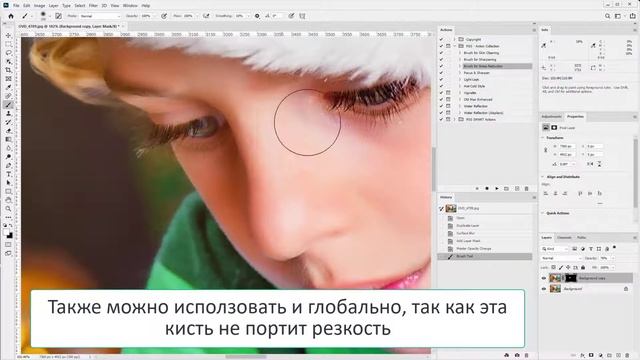Open layer blending mode dropdown
Viewport: 640px width, 360px height.
(562, 258)
